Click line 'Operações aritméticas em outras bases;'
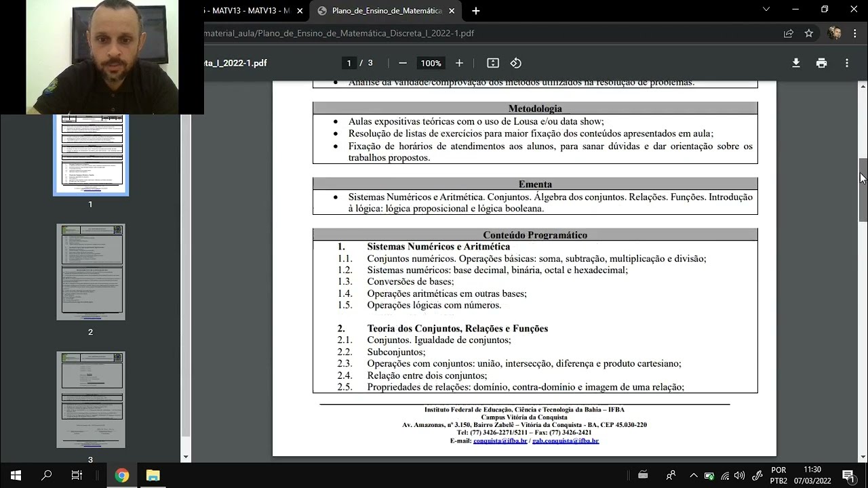 point(447,293)
